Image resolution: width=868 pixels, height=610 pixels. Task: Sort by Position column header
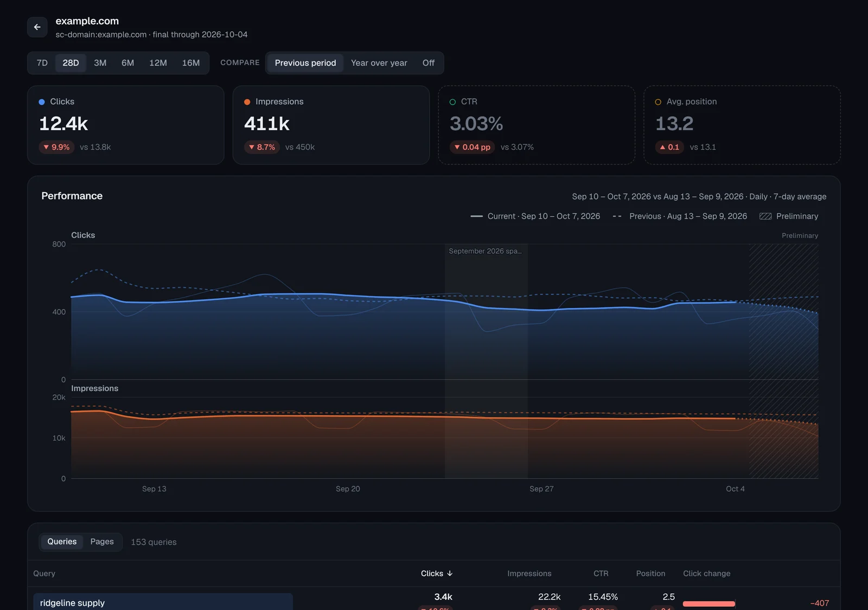[650, 574]
